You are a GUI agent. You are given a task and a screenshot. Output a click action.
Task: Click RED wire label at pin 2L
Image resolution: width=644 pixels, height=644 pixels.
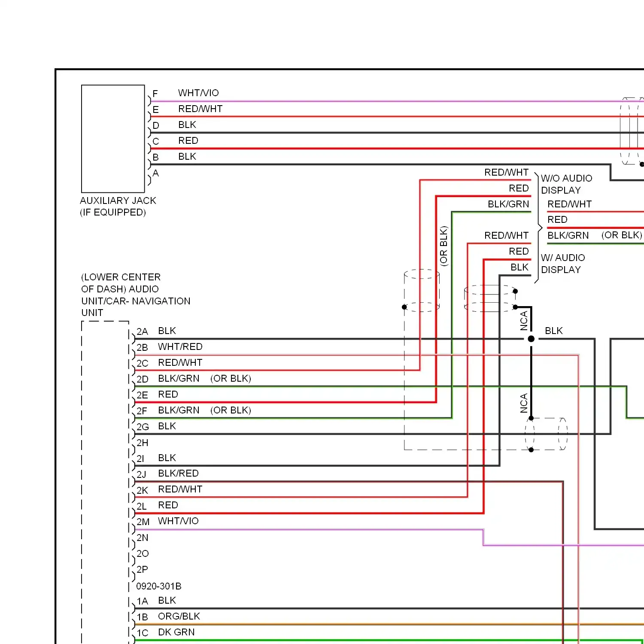pyautogui.click(x=168, y=505)
